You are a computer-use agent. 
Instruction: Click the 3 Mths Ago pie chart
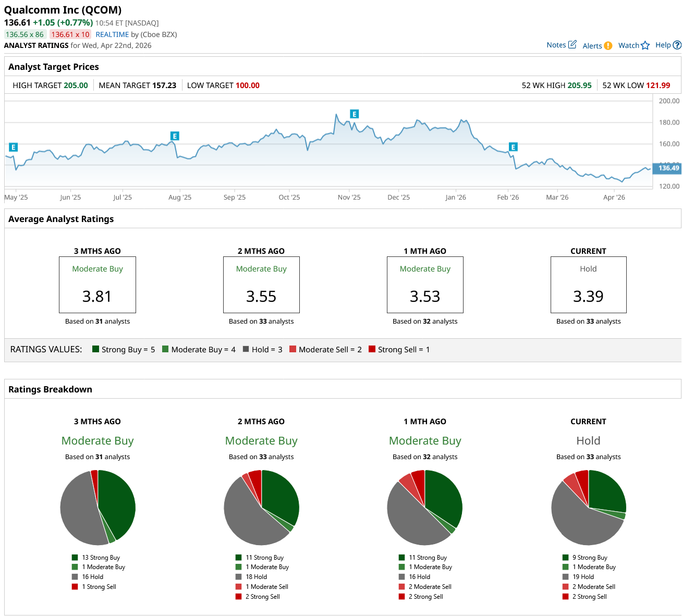point(98,507)
